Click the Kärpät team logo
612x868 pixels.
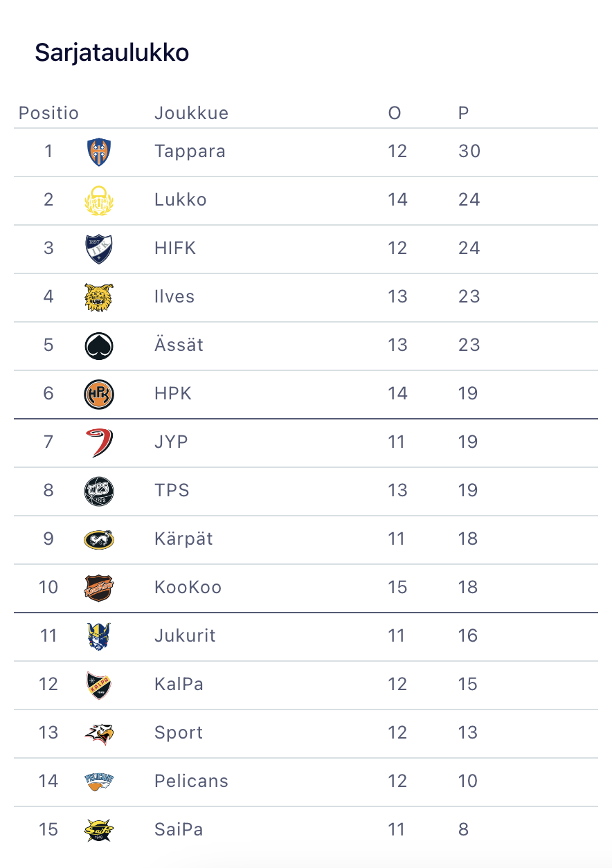[x=99, y=539]
